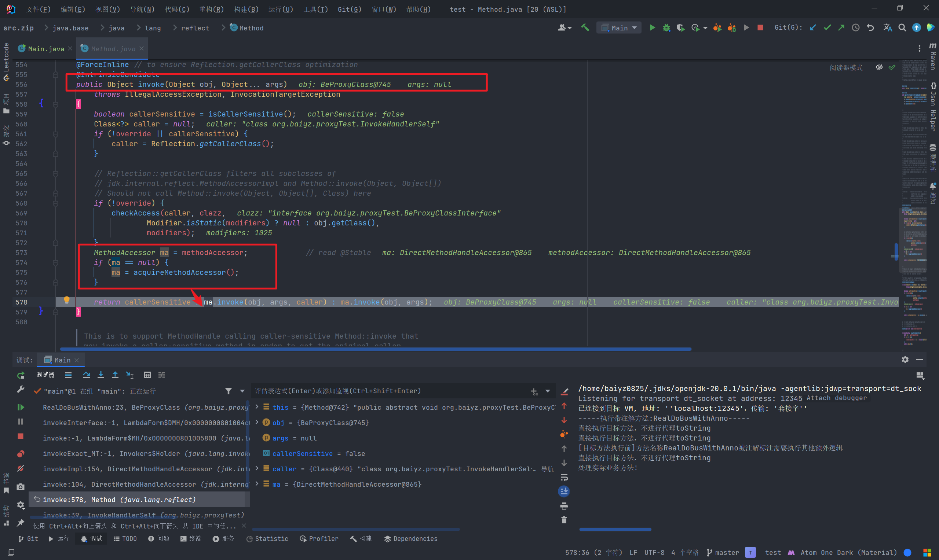This screenshot has height=560, width=939.
Task: Print console output with the printer icon
Action: point(564,506)
